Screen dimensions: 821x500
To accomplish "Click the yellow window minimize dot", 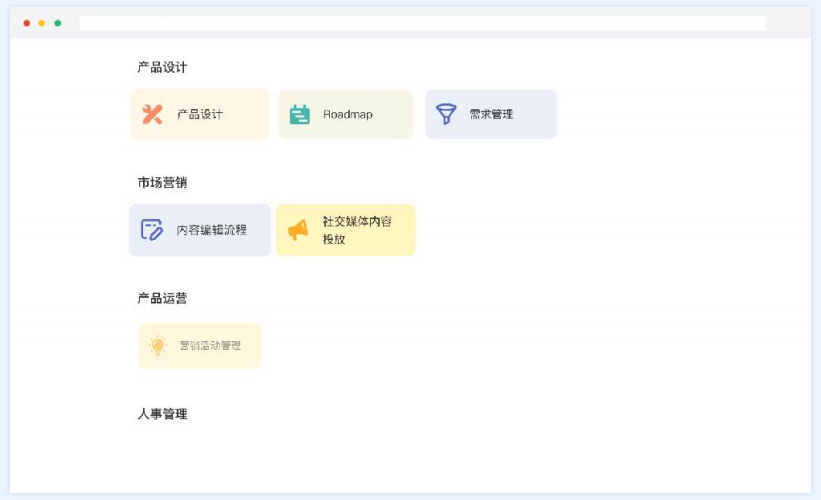I will 42,23.
